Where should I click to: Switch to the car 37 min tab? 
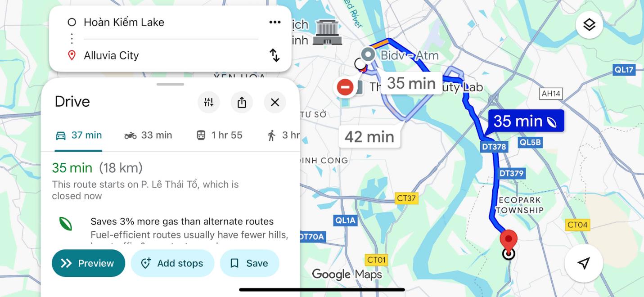[x=79, y=135]
